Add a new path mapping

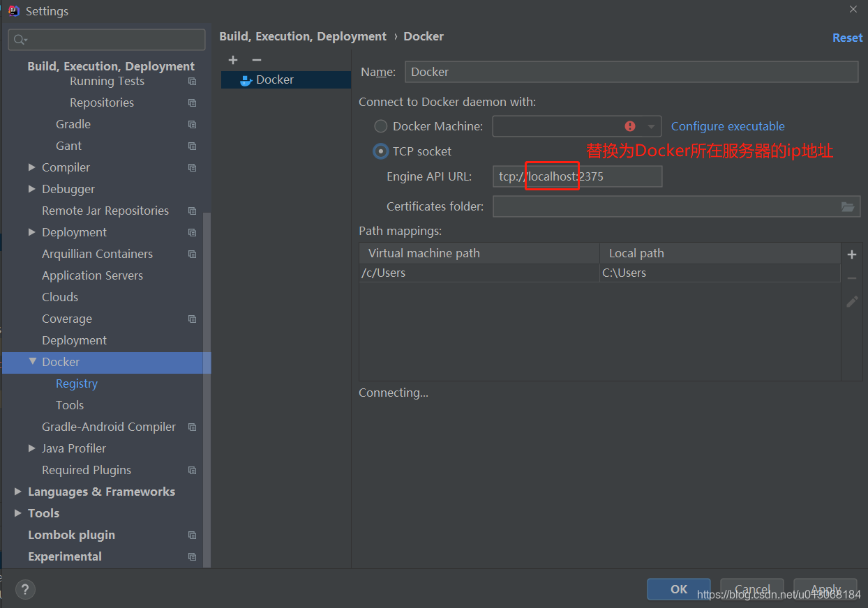click(x=852, y=254)
